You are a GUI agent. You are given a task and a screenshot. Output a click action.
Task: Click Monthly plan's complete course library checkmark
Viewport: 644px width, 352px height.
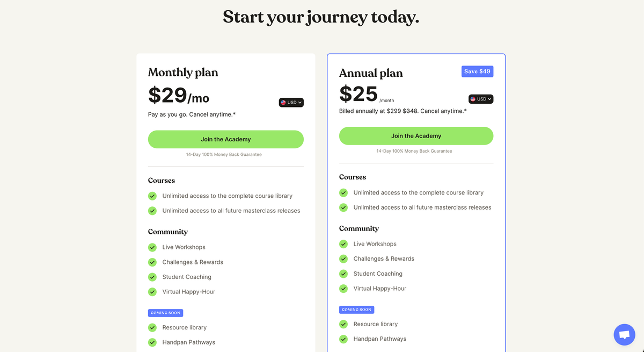click(x=152, y=196)
